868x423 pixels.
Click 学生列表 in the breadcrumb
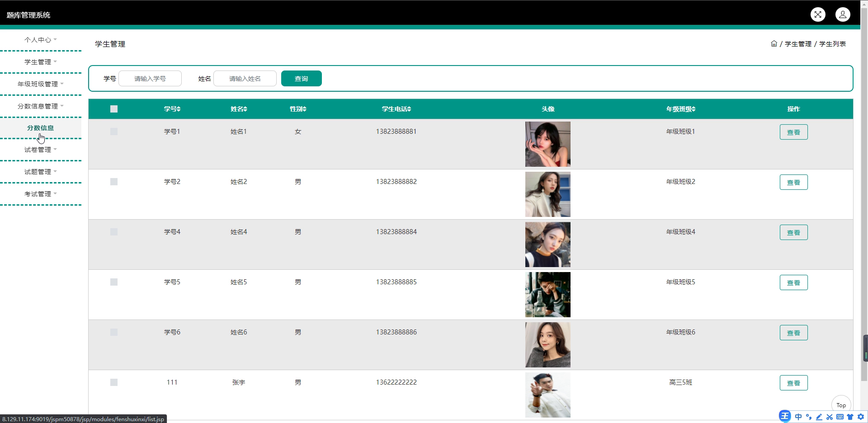click(x=832, y=44)
